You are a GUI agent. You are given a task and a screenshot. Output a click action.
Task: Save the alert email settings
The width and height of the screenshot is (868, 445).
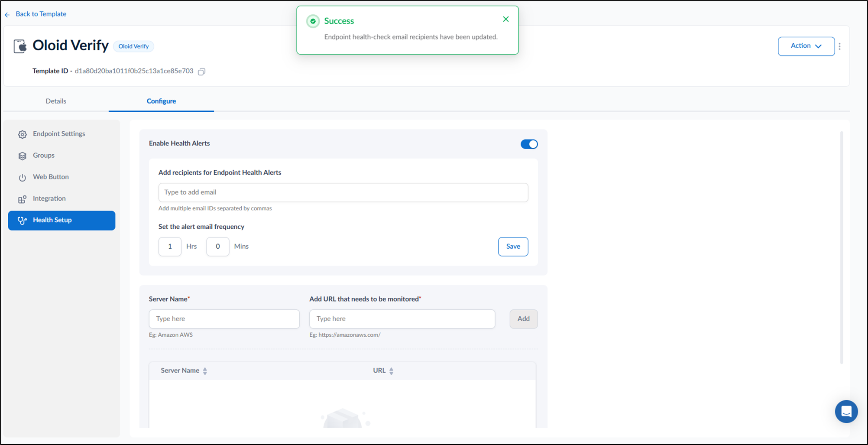point(513,247)
